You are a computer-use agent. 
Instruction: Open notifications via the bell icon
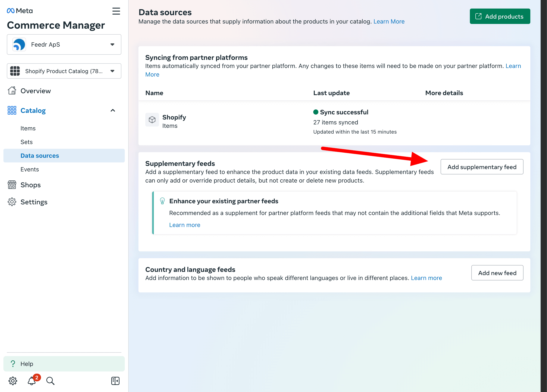[x=32, y=381]
